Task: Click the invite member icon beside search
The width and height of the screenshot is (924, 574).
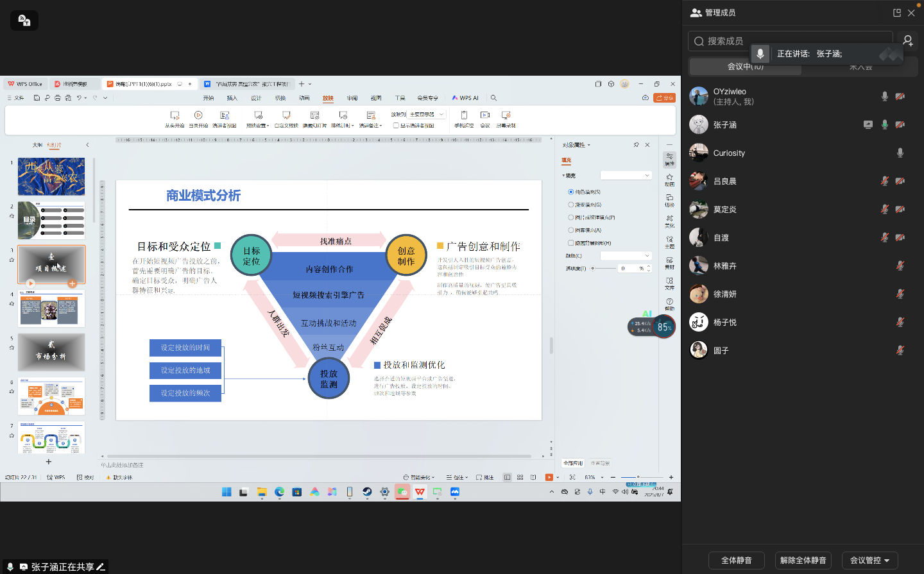Action: tap(908, 41)
